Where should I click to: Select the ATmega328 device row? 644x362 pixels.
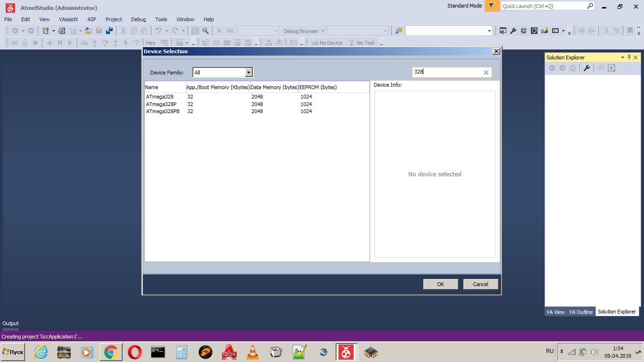257,97
